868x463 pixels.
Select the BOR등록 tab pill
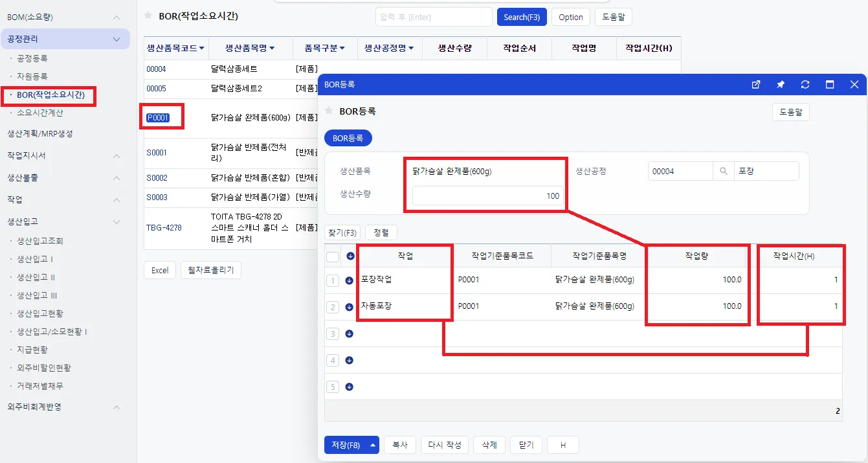[x=348, y=138]
